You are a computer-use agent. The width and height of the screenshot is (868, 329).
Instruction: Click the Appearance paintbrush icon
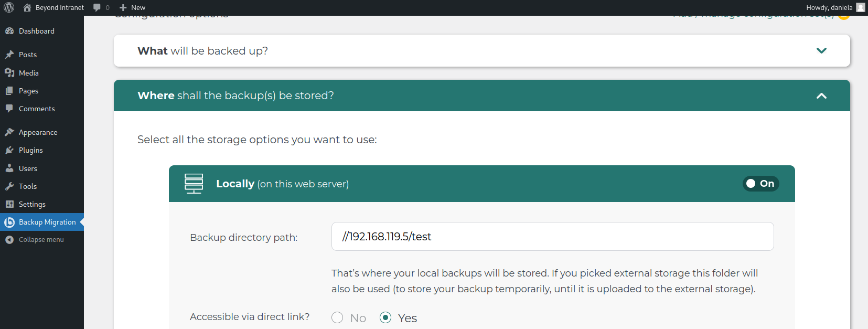click(9, 132)
